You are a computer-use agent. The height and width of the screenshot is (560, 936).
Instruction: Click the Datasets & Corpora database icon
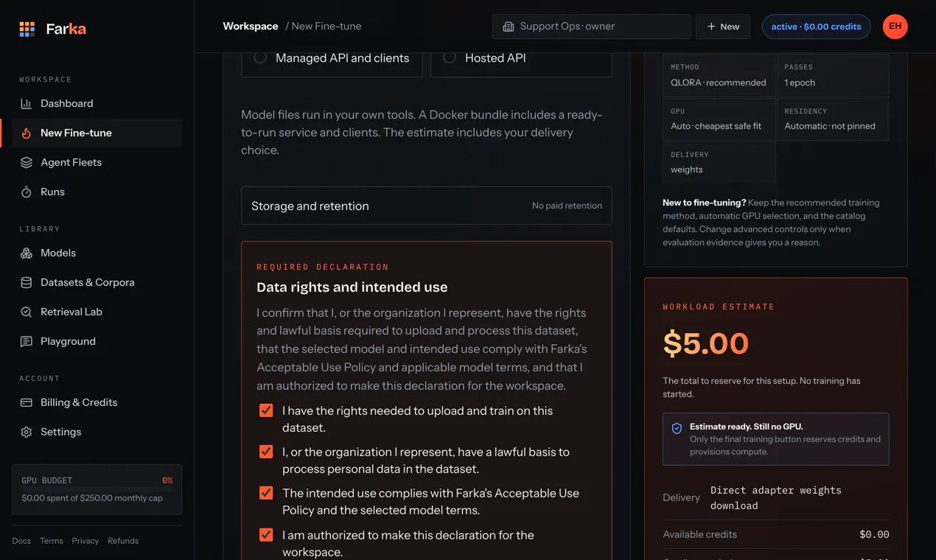click(x=26, y=283)
